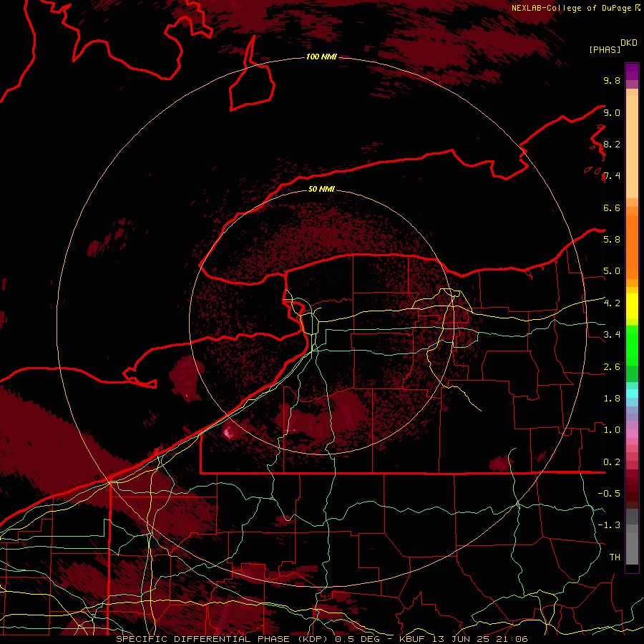Click the 9.0 scale value

tap(612, 112)
